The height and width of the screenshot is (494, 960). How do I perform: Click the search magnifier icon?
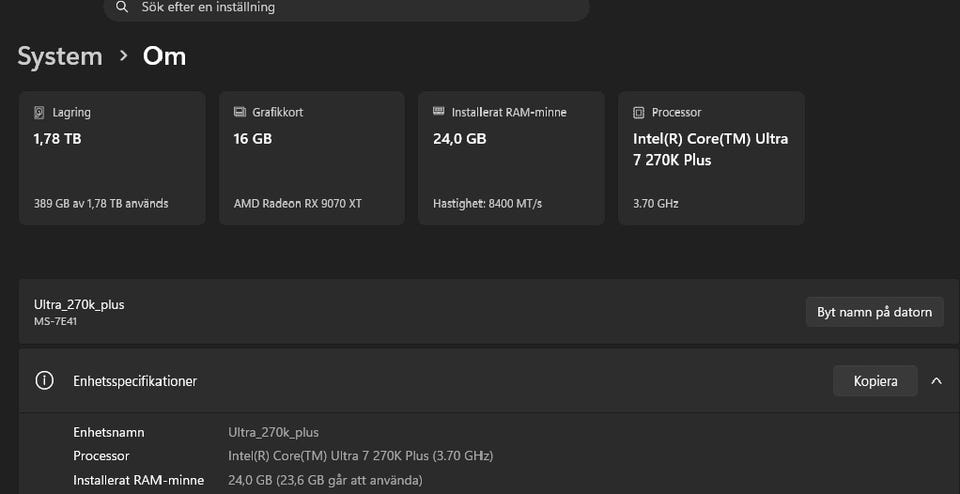pyautogui.click(x=122, y=7)
